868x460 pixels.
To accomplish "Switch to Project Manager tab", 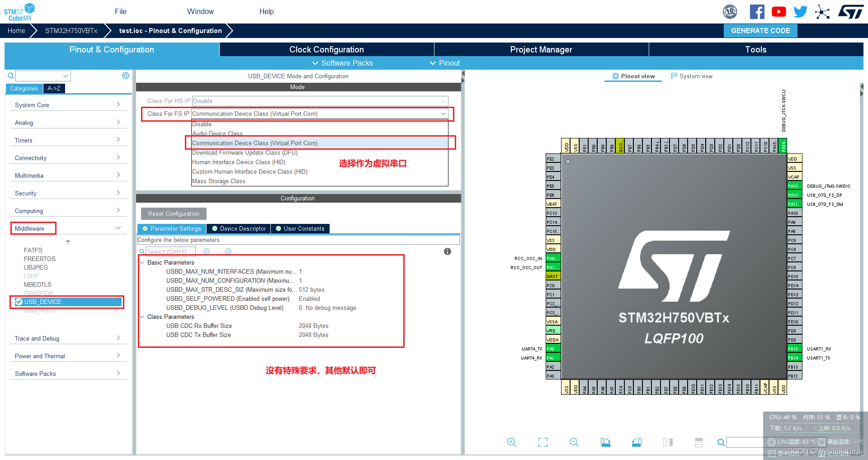I will [541, 49].
